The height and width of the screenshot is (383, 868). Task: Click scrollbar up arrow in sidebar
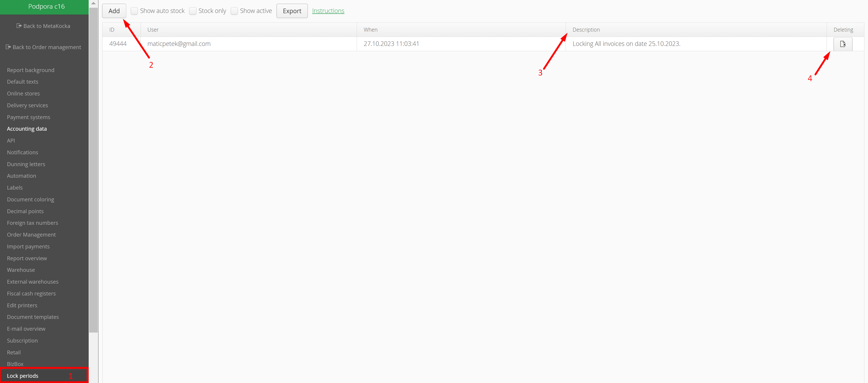pyautogui.click(x=93, y=3)
